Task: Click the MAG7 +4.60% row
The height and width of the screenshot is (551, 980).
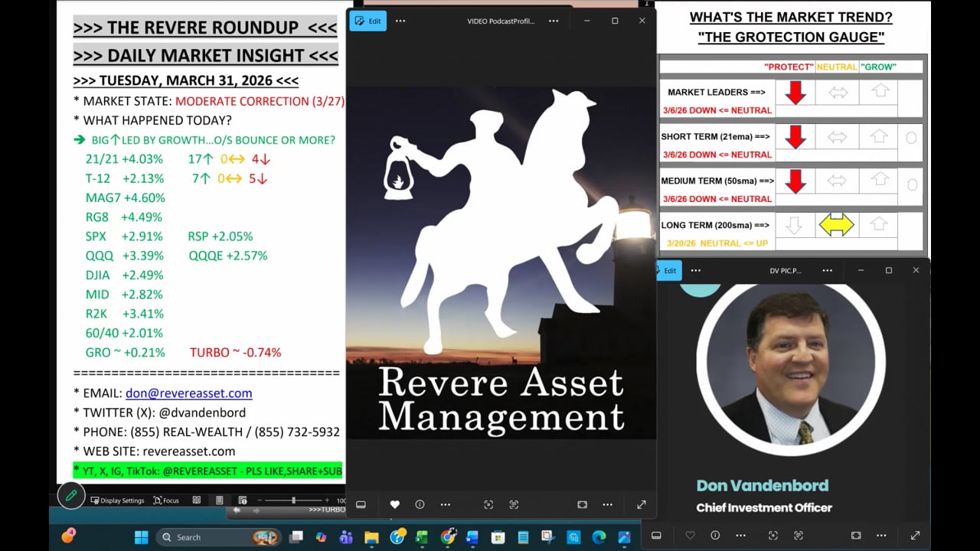Action: coord(126,197)
